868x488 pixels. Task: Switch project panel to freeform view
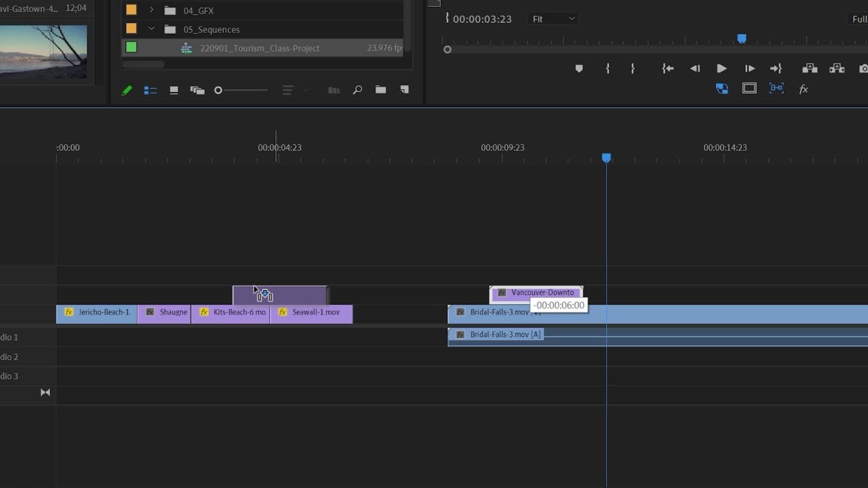pyautogui.click(x=197, y=90)
